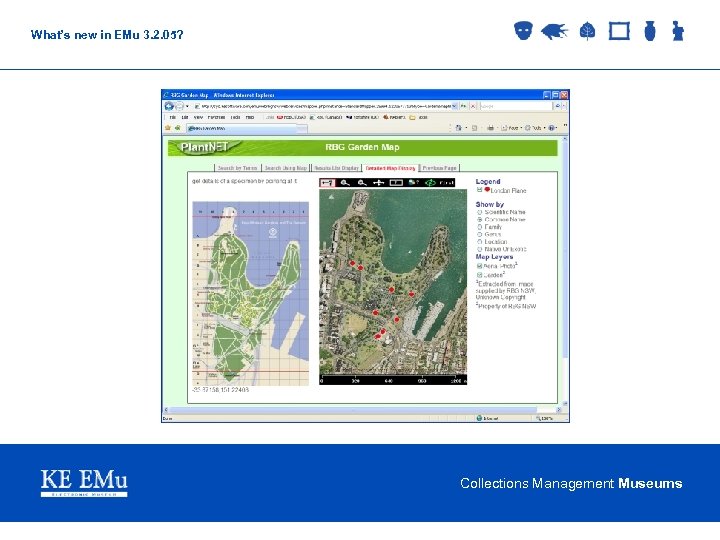Select the query globe map tool

coord(413,183)
